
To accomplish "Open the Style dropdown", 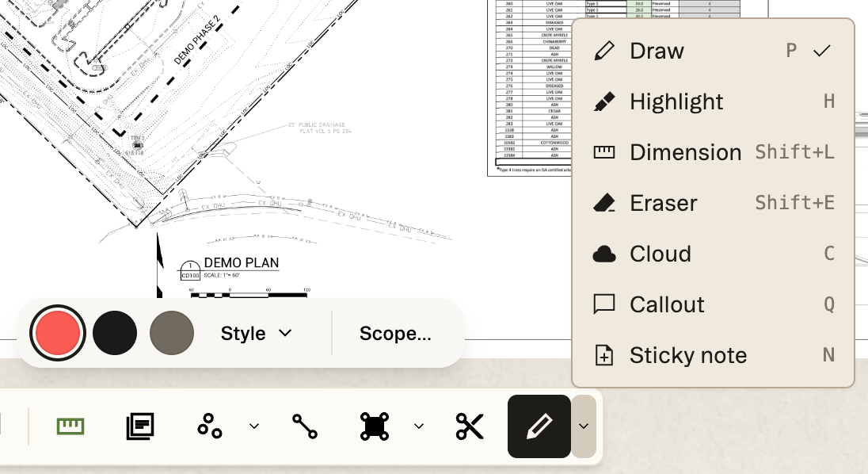I will coord(257,334).
